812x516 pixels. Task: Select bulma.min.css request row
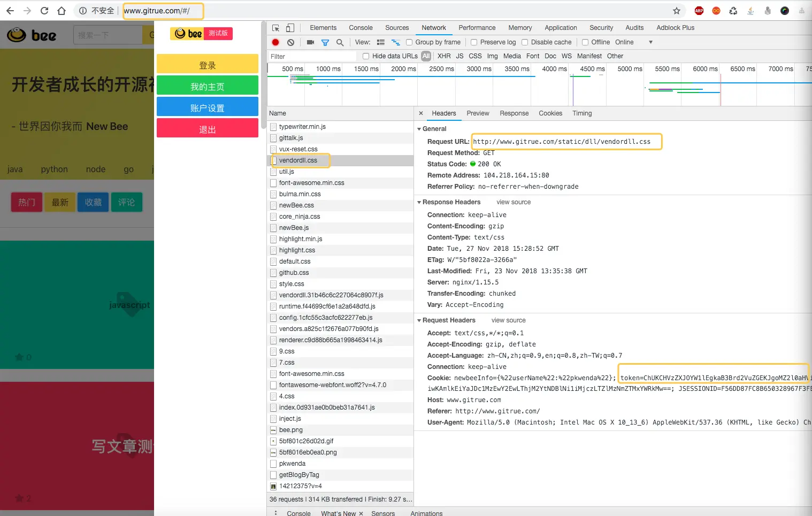pyautogui.click(x=340, y=194)
